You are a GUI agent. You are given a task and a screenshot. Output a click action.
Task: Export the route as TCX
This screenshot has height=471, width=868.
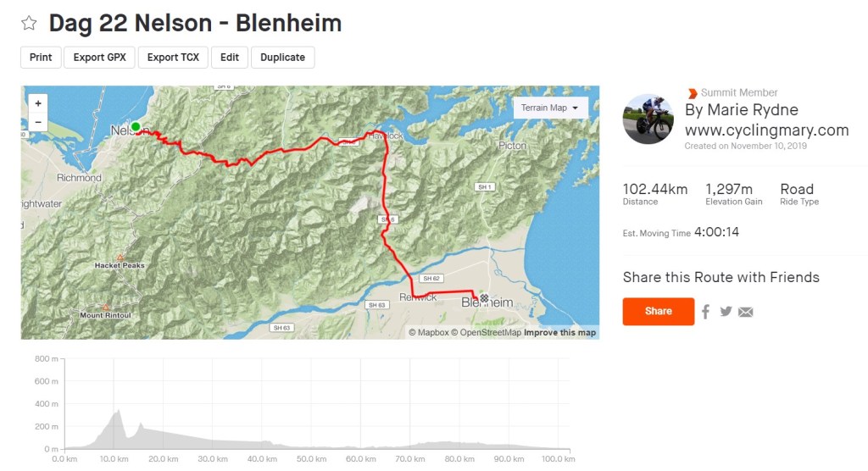(x=173, y=58)
